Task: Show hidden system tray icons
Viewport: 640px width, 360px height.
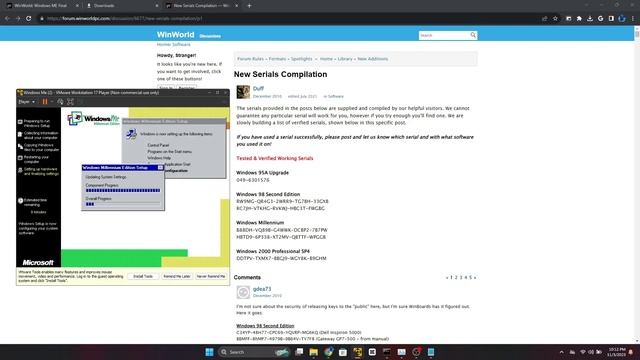Action: click(x=562, y=352)
